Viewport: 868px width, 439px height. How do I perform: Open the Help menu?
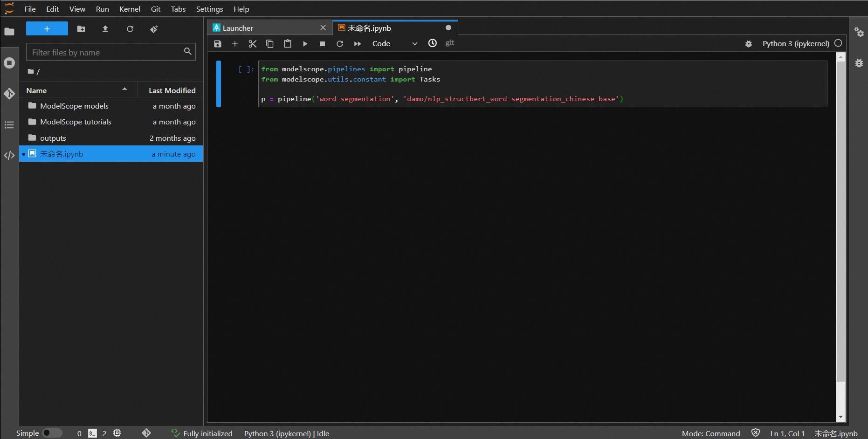point(241,9)
